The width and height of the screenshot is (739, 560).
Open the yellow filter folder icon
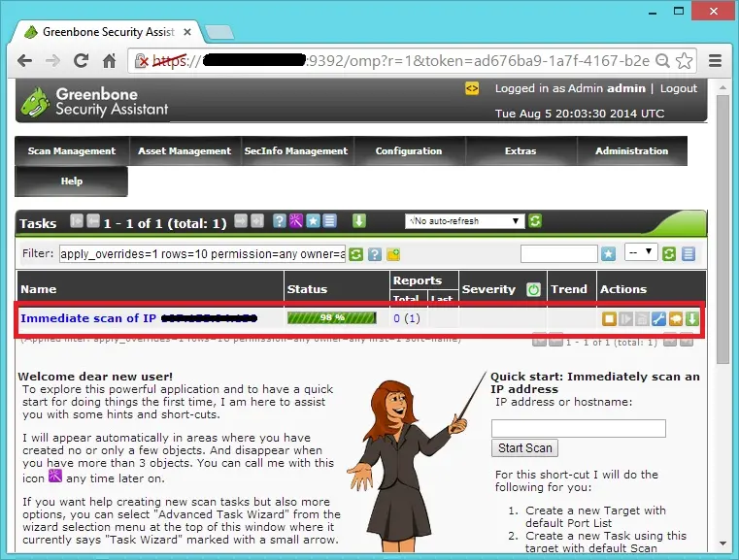click(x=393, y=254)
